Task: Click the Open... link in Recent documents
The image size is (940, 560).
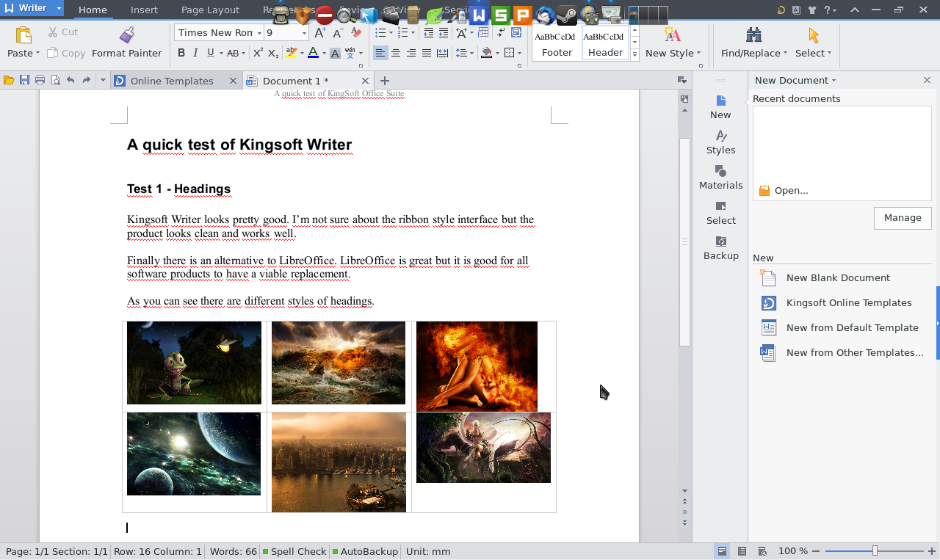Action: point(791,191)
